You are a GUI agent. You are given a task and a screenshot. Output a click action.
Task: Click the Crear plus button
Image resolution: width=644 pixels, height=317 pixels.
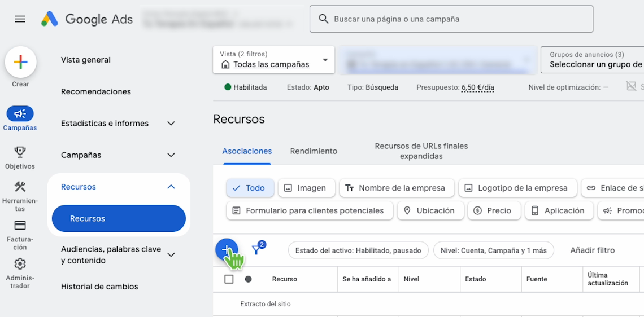[x=20, y=63]
